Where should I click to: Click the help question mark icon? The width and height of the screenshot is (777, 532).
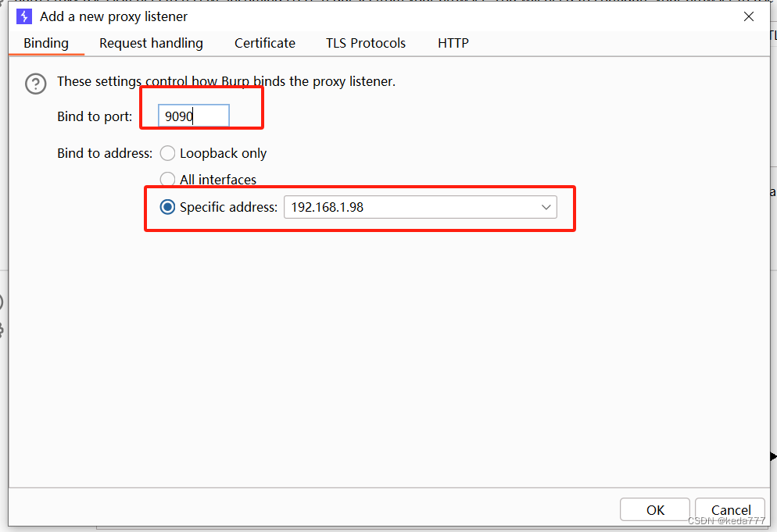point(36,84)
